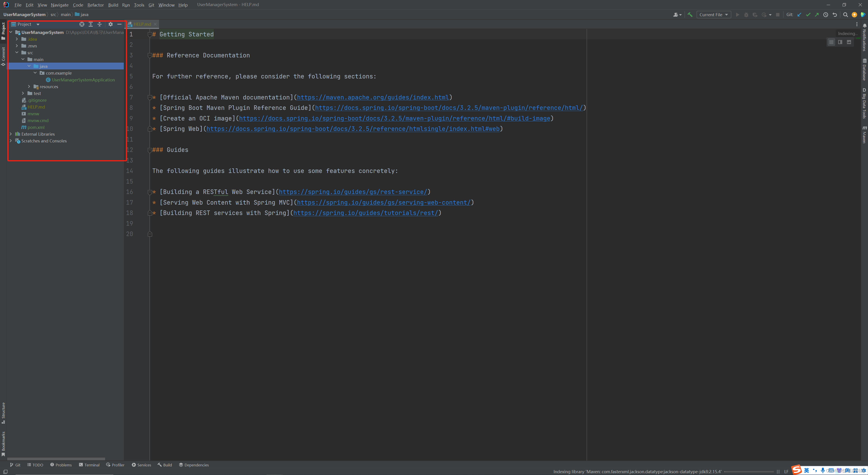The height and width of the screenshot is (475, 868).
Task: Open the maven.apache.org guides link
Action: tap(373, 97)
